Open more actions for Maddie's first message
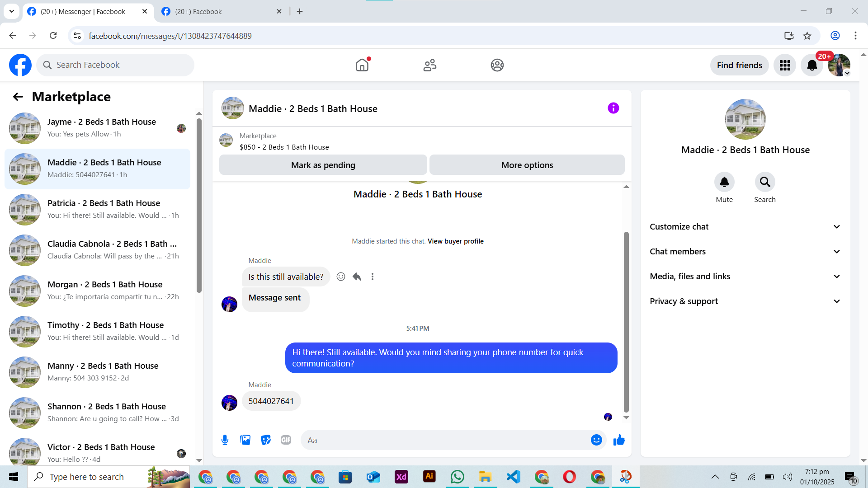This screenshot has height=488, width=868. click(373, 277)
